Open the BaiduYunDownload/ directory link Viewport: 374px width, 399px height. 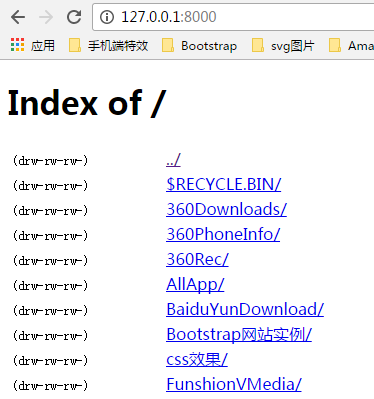[245, 309]
